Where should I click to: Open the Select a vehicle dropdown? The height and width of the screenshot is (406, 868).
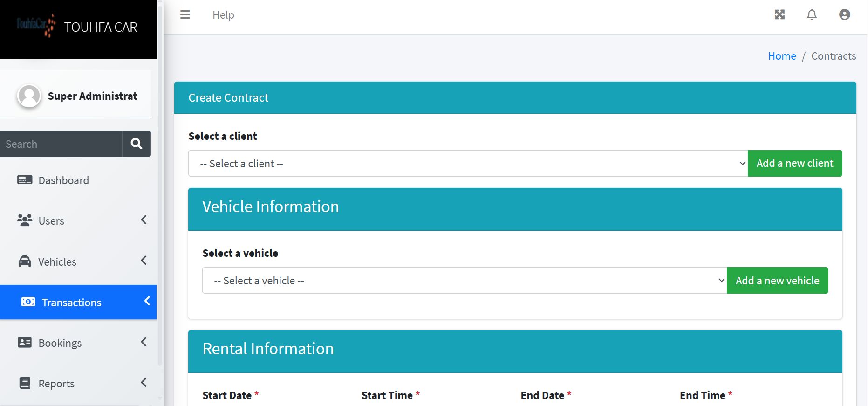coord(464,281)
